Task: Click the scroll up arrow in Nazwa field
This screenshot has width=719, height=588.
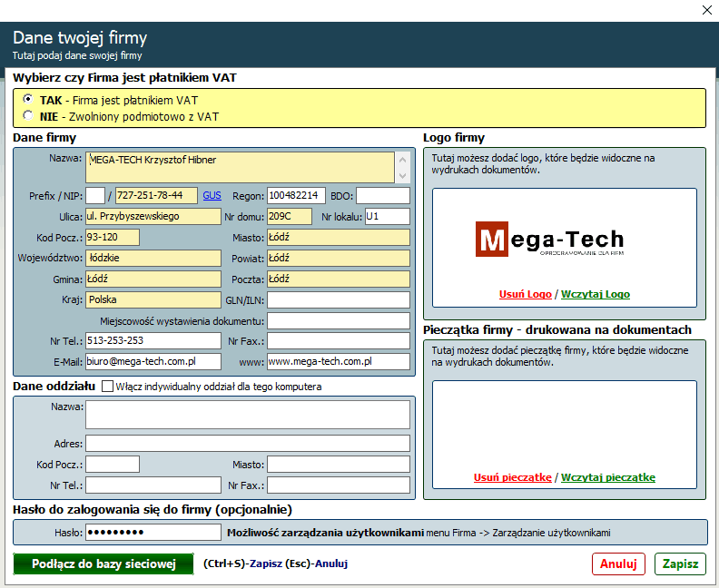Action: click(x=402, y=160)
